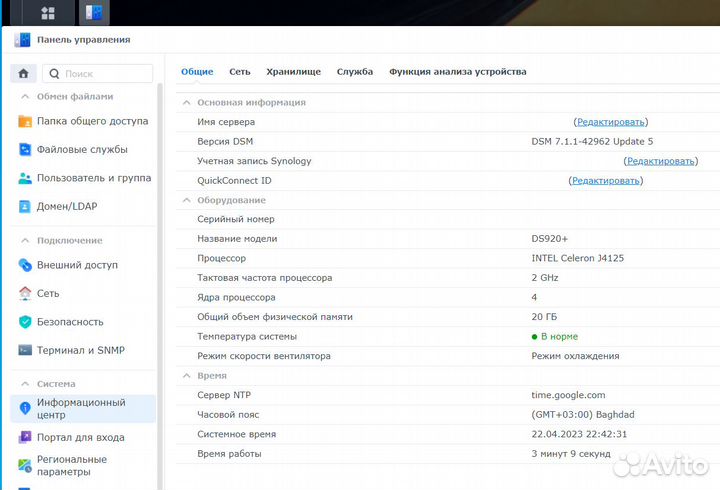720x490 pixels.
Task: Switch to the Служба tab
Action: (354, 72)
